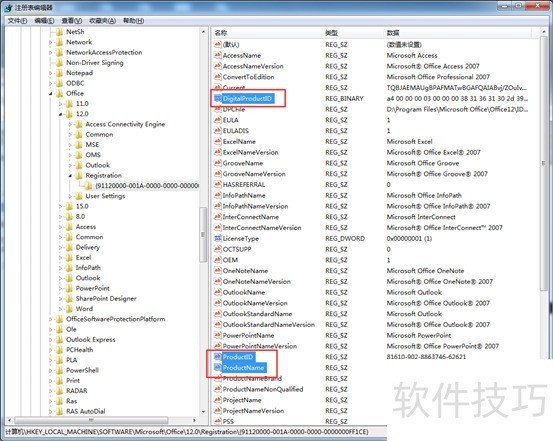Select the ConvertToEdition value entry
Screen dimensions: 553x441
click(248, 77)
